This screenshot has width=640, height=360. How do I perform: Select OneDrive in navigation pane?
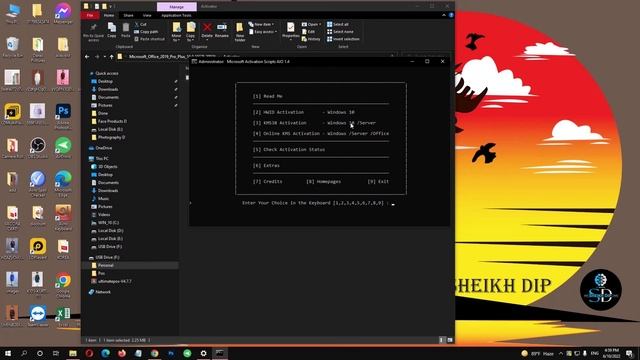(104, 148)
